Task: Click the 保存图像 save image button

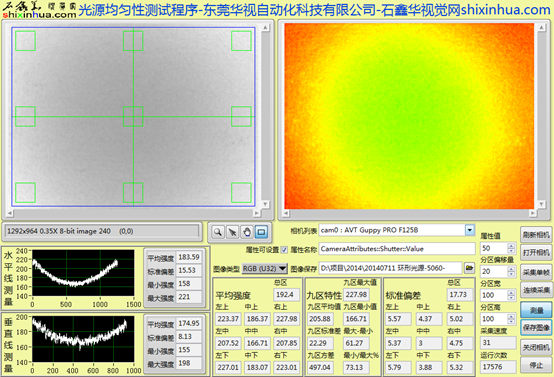Action: [536, 328]
